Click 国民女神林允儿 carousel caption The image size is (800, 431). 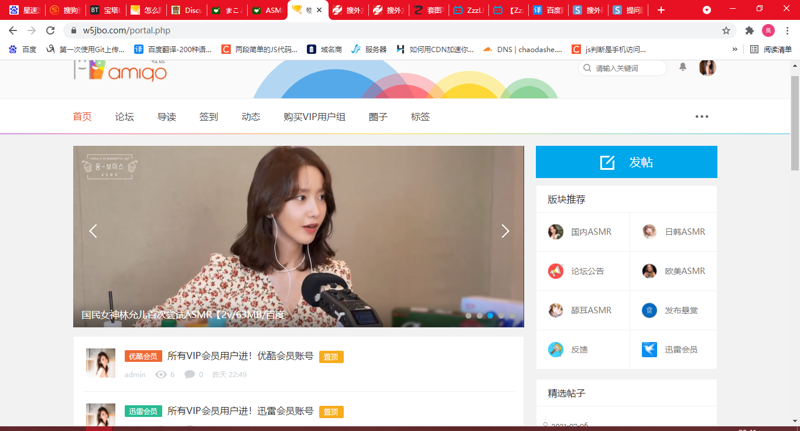click(x=183, y=315)
